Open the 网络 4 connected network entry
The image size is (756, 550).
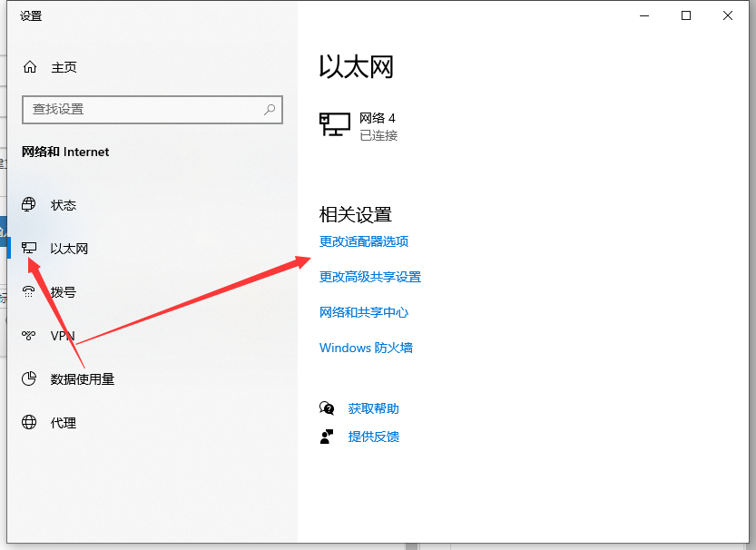(x=359, y=126)
